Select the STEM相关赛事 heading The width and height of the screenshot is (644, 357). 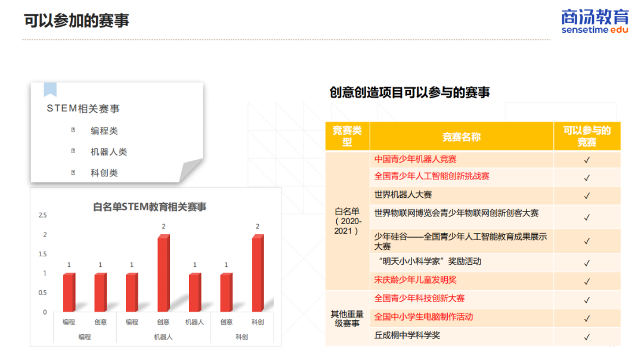point(83,108)
